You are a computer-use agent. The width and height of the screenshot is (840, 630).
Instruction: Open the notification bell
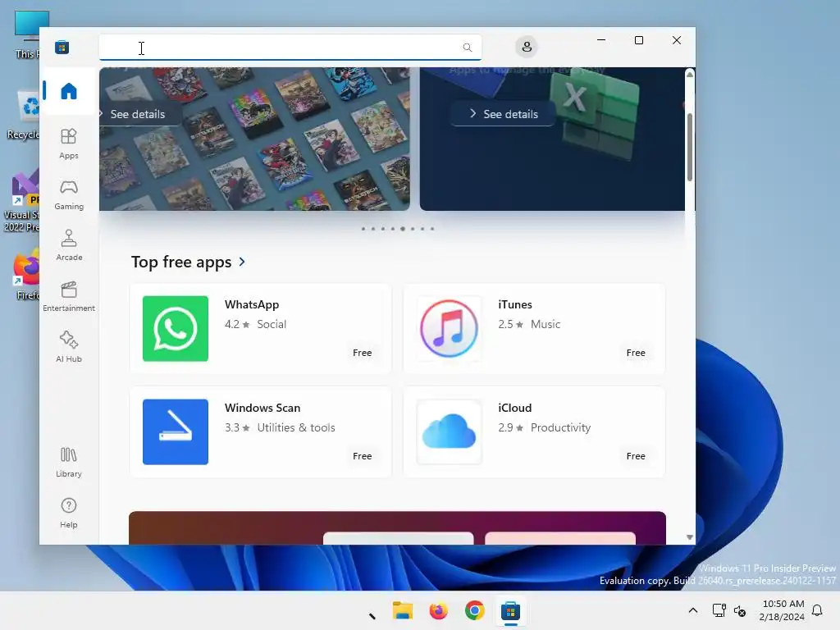click(x=817, y=610)
